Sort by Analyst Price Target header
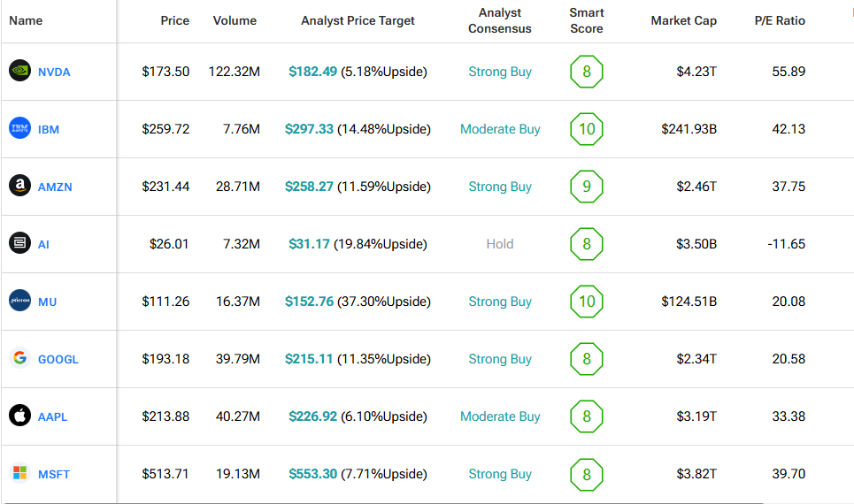 [358, 20]
